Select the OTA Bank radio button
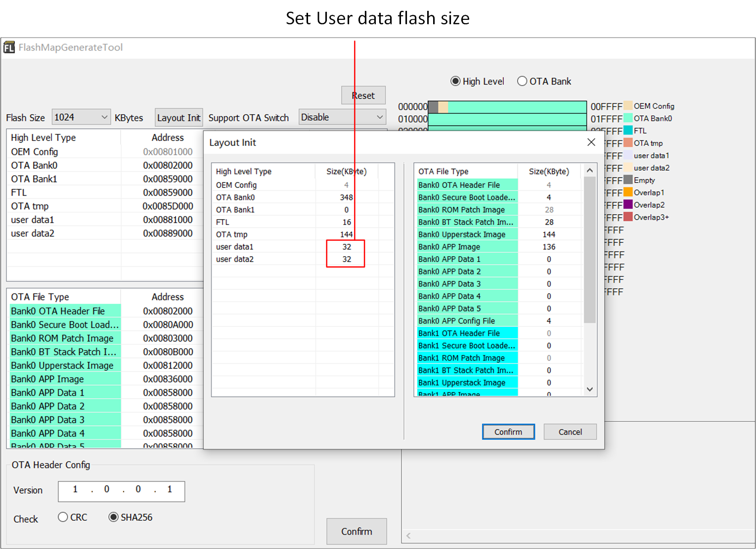 point(522,81)
